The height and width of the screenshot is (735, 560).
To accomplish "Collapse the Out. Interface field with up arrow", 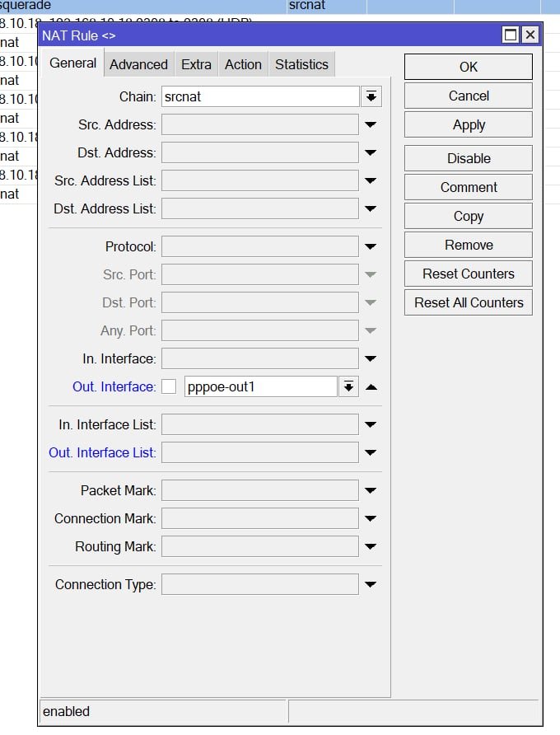I will [371, 386].
